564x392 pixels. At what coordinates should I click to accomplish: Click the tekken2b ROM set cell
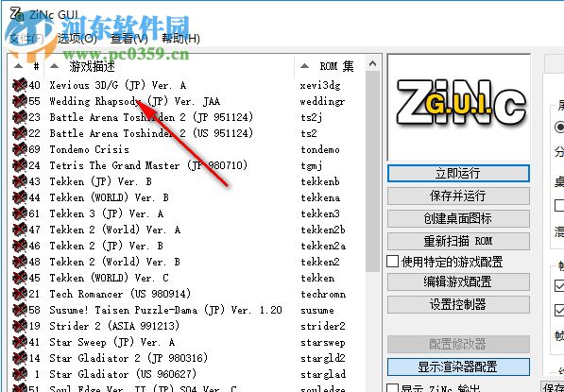point(323,230)
